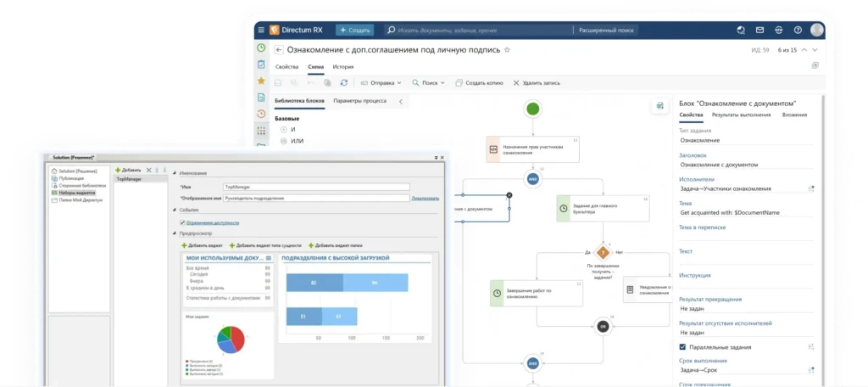Open the favorites star sidebar icon
This screenshot has height=387, width=868.
(261, 81)
